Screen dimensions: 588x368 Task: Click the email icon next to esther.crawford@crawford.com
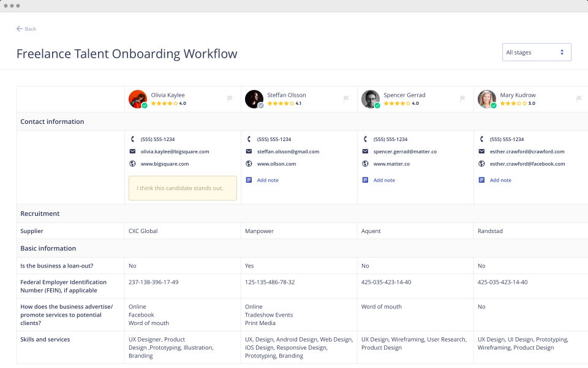[x=481, y=151]
